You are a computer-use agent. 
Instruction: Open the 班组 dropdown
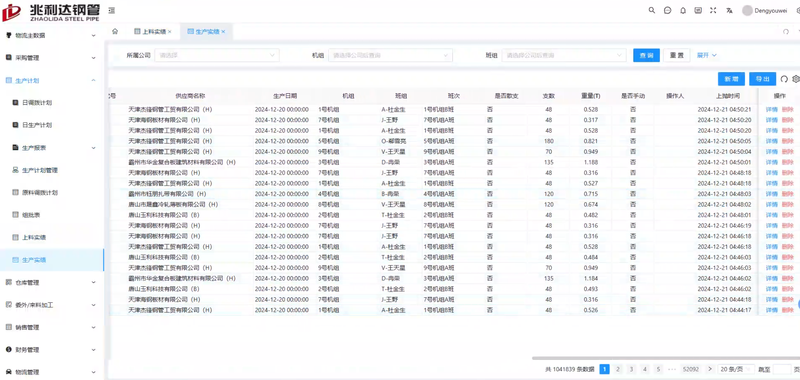point(564,55)
